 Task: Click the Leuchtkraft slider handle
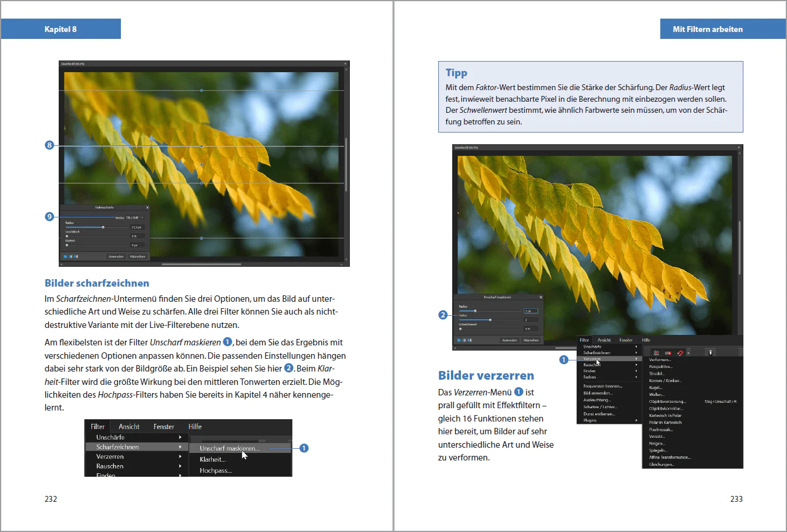coord(67,236)
